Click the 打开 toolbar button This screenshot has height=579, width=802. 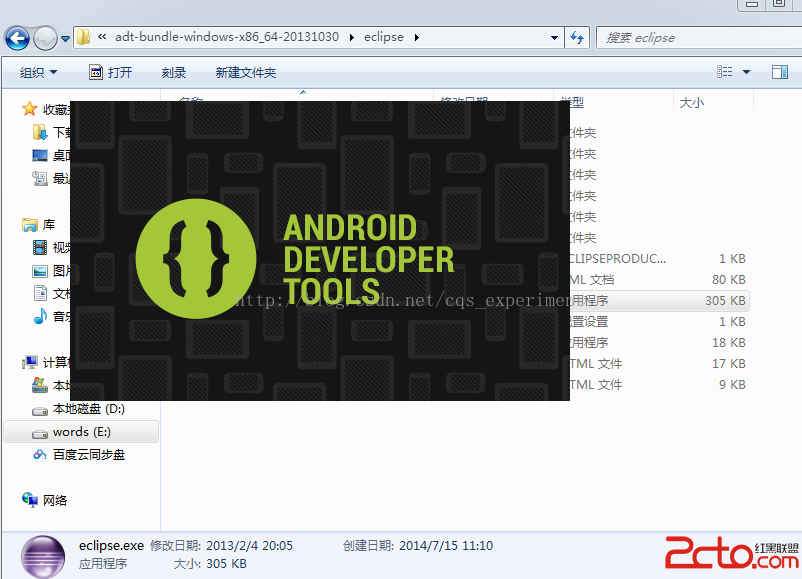(111, 73)
